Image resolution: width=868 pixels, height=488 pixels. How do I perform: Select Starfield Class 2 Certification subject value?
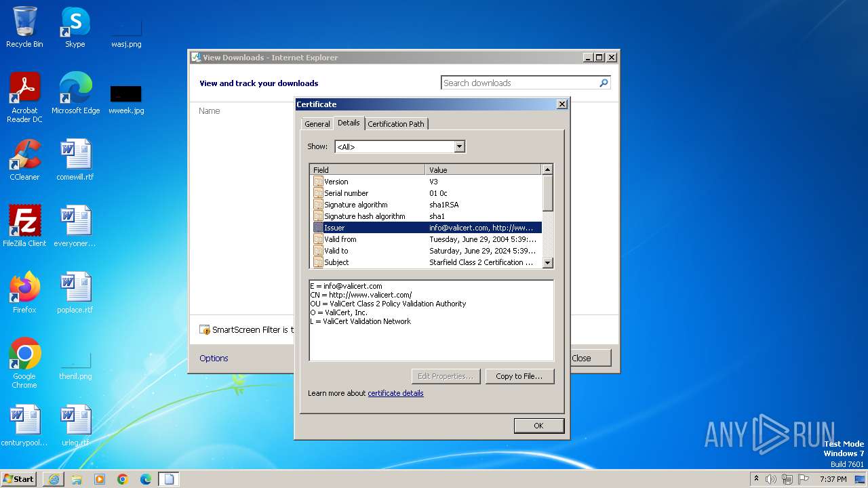click(481, 262)
